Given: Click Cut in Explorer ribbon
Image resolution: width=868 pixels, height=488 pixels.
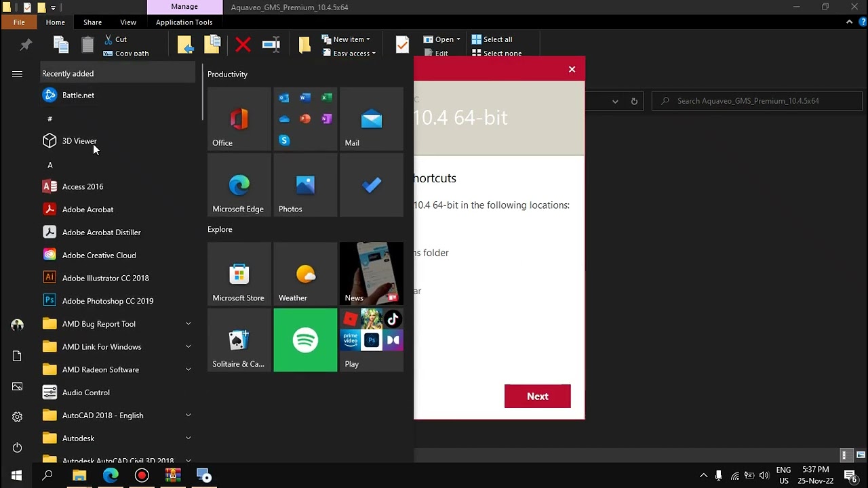Looking at the screenshot, I should pos(115,39).
